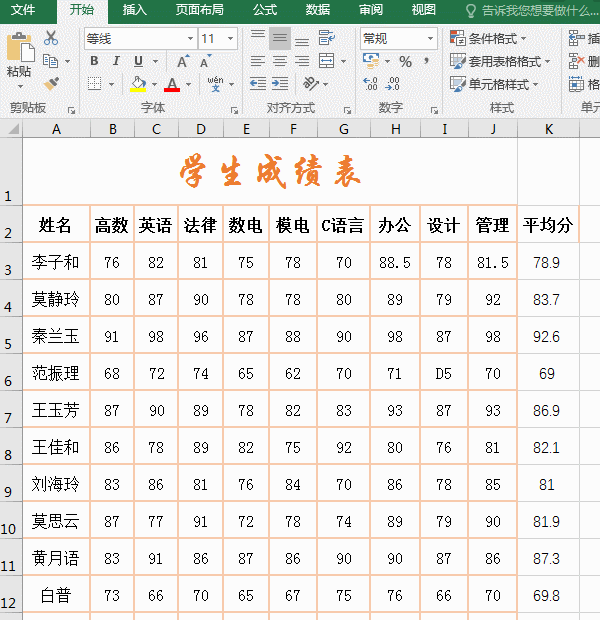600x620 pixels.
Task: Click accounting number format icon
Action: click(x=371, y=60)
